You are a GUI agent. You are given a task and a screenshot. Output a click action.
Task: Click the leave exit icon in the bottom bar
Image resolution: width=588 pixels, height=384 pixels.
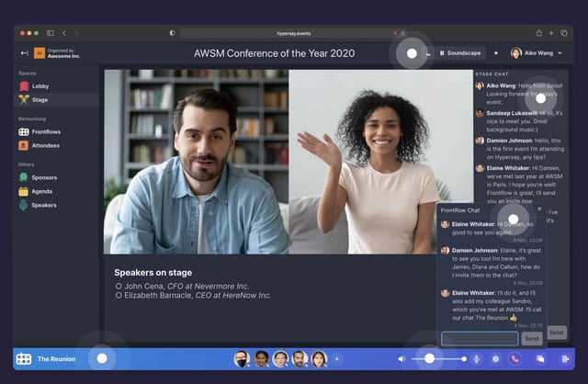coord(565,359)
